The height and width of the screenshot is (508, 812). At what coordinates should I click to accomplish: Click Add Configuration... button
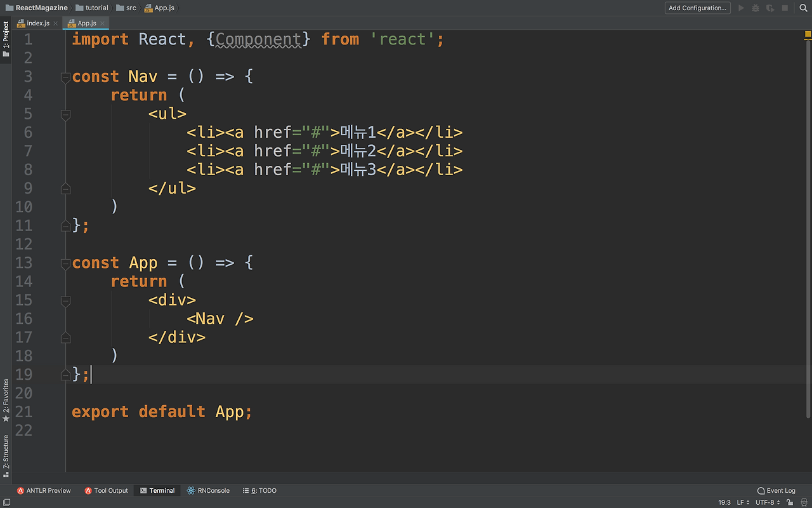pyautogui.click(x=697, y=8)
